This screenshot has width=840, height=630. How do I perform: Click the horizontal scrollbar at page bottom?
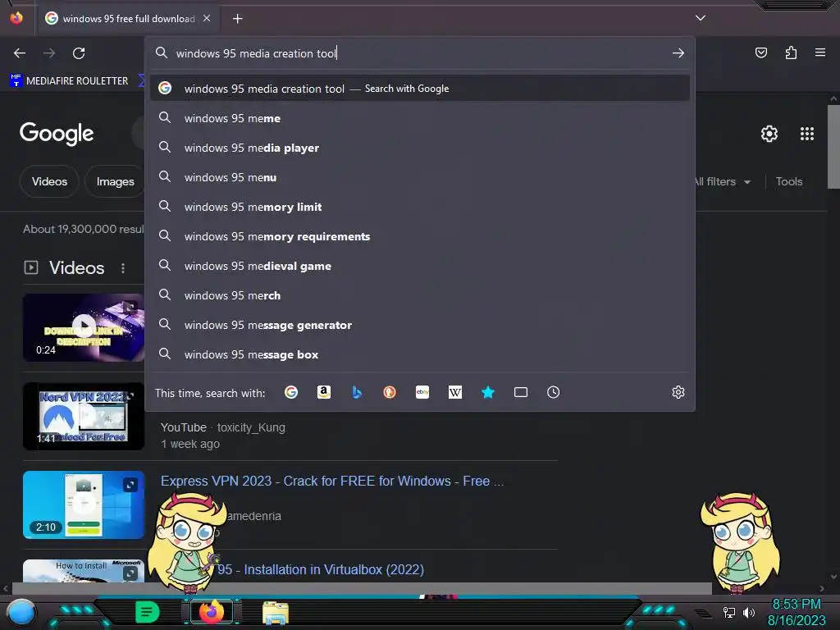pos(362,588)
